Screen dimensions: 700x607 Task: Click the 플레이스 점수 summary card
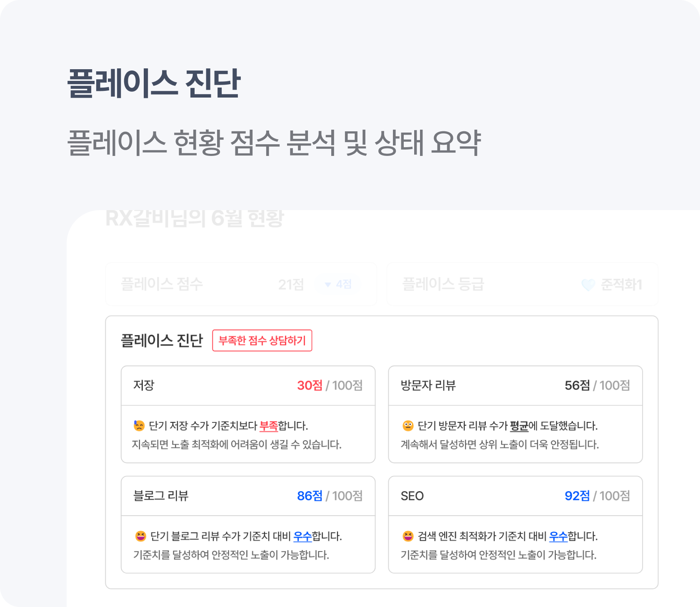click(241, 284)
